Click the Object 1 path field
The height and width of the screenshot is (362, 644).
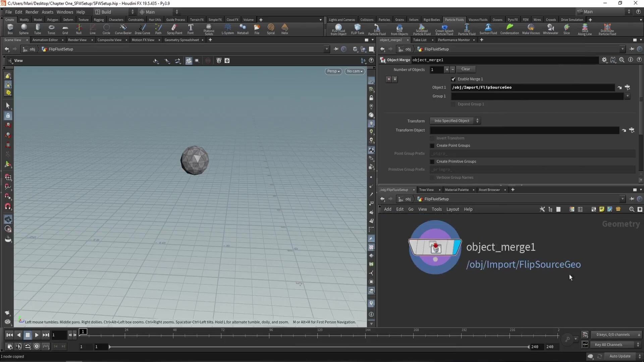(533, 88)
